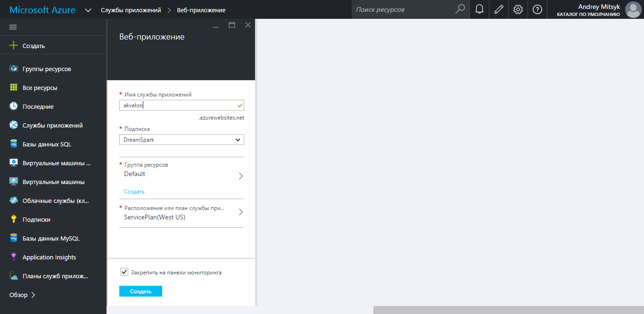Image resolution: width=644 pixels, height=314 pixels.
Task: Click the green plus Create icon
Action: pos(14,46)
